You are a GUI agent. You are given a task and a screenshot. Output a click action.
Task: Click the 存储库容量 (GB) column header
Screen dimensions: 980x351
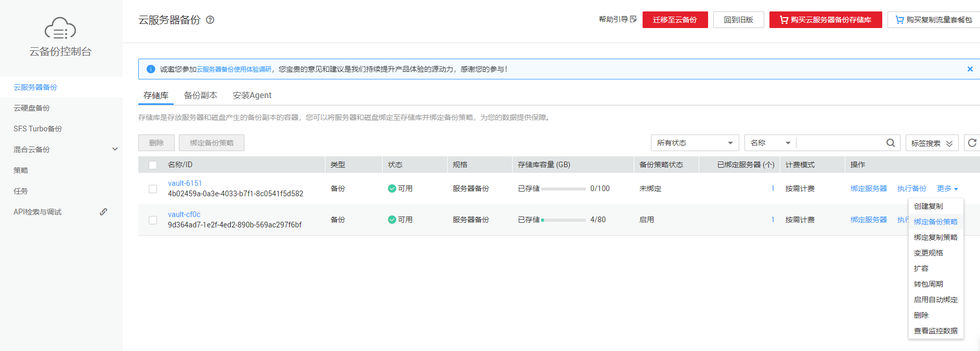point(544,165)
